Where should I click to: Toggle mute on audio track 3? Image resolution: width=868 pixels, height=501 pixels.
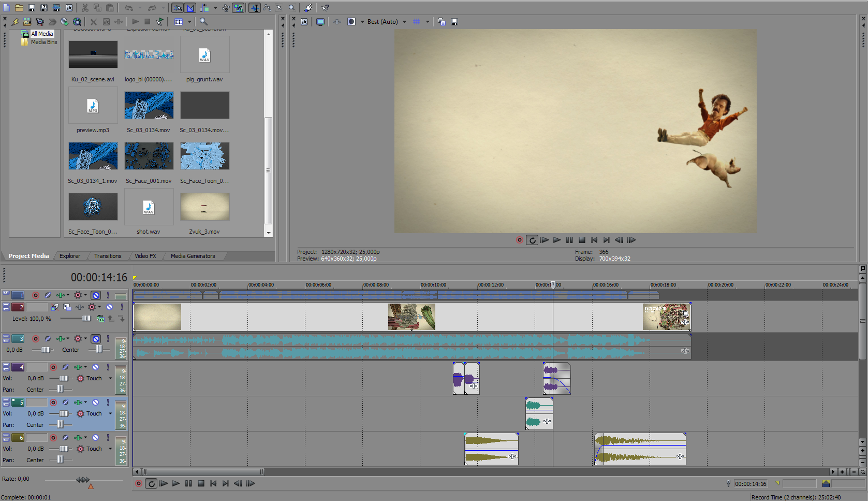pyautogui.click(x=96, y=339)
